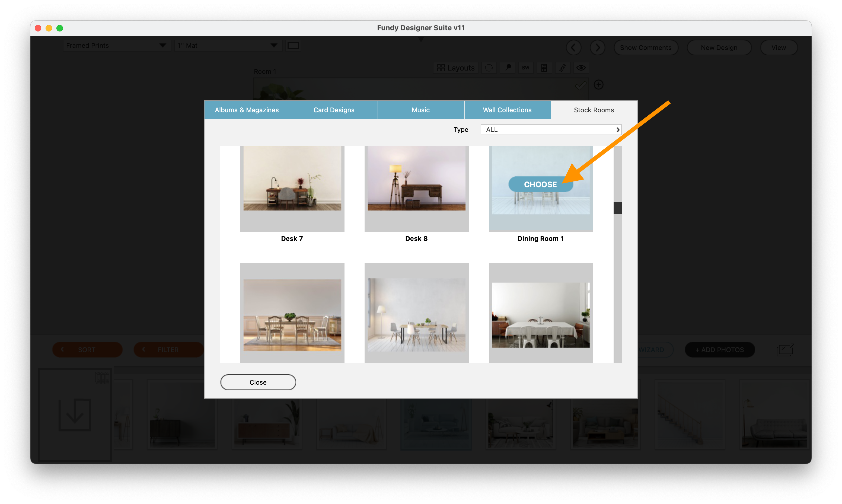The image size is (842, 504).
Task: Select the Stock Rooms tab
Action: [x=594, y=110]
